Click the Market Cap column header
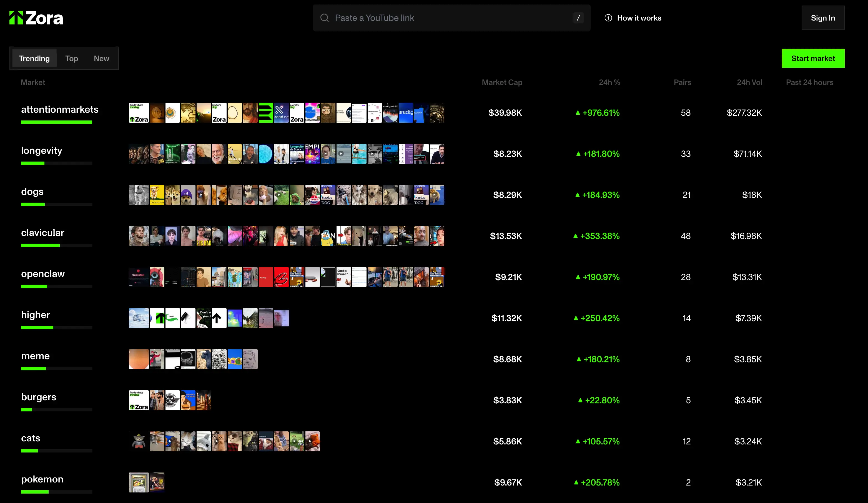The image size is (868, 503). 502,82
